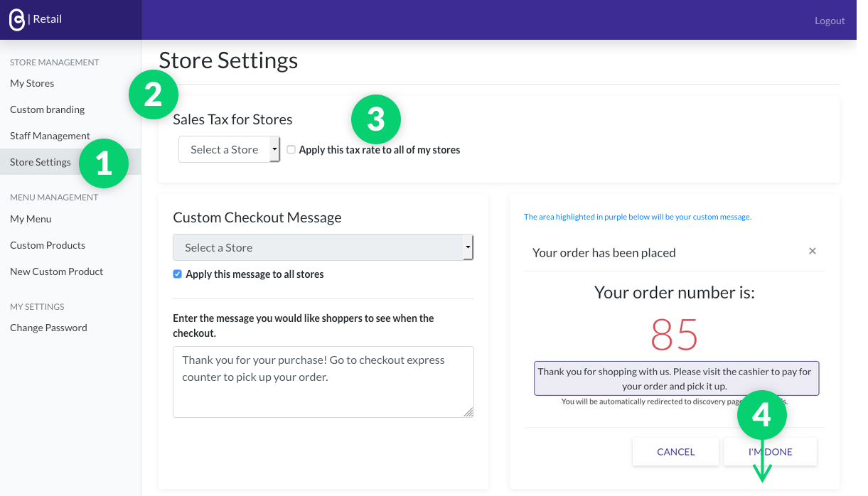Open the Custom Products page

(48, 245)
